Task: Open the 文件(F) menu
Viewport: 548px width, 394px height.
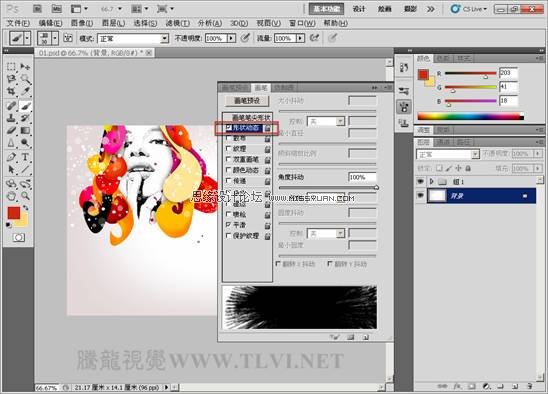Action: [19, 23]
